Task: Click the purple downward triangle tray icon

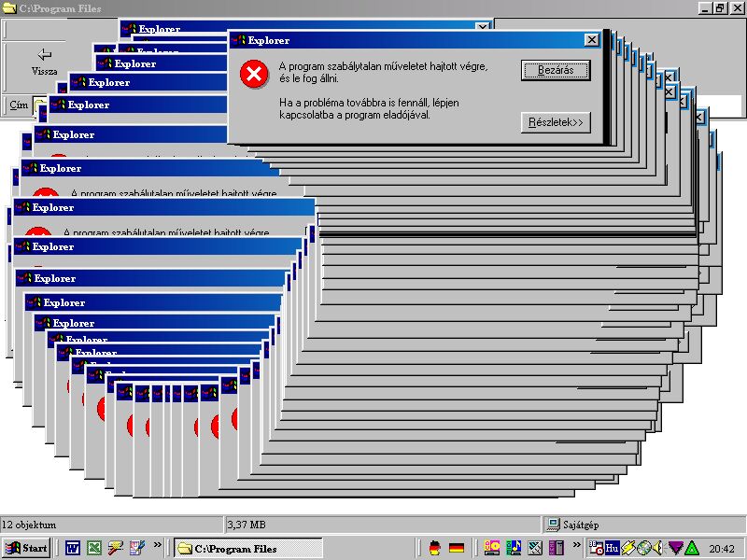Action: pos(675,548)
